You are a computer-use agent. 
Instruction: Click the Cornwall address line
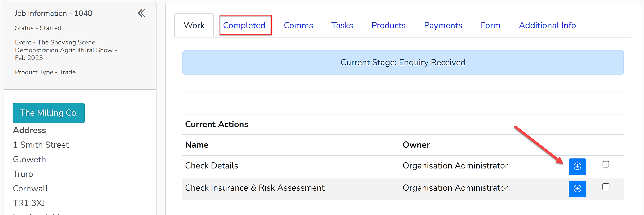(30, 189)
